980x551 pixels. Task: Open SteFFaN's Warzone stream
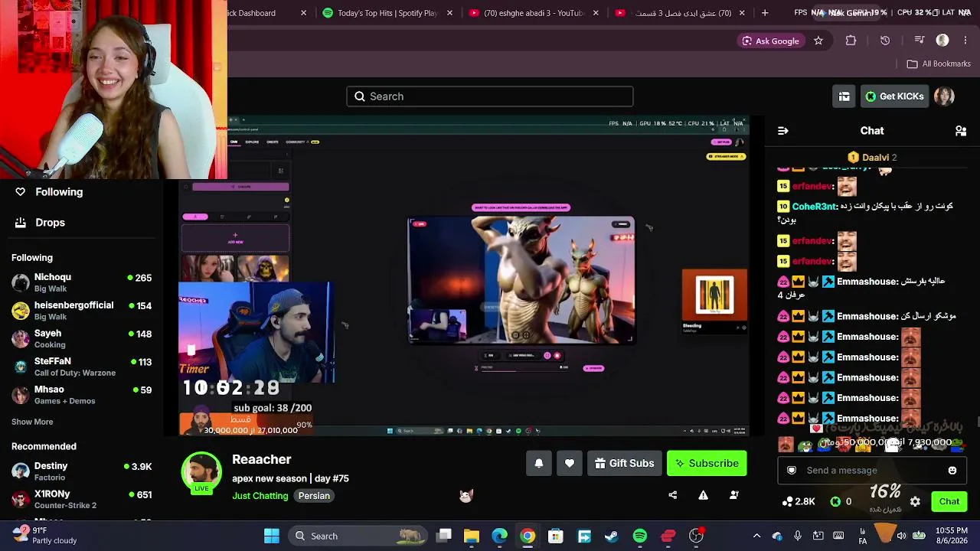click(x=82, y=367)
